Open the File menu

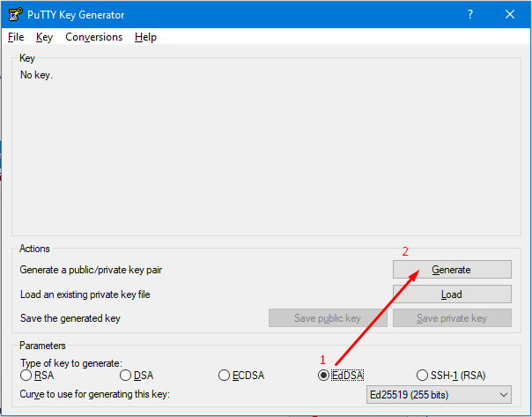[16, 37]
